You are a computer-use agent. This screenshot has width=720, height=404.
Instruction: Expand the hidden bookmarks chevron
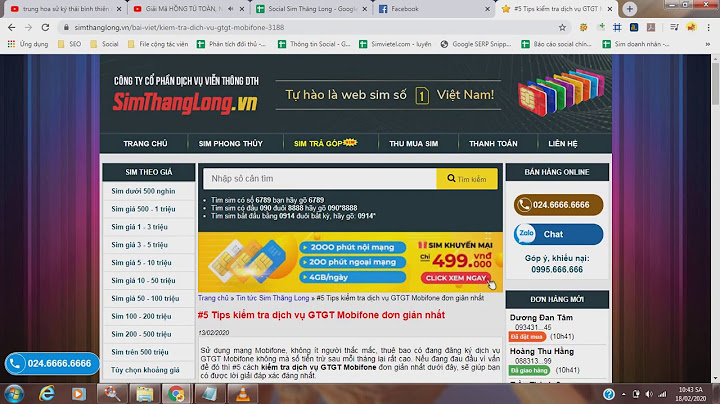tap(708, 44)
